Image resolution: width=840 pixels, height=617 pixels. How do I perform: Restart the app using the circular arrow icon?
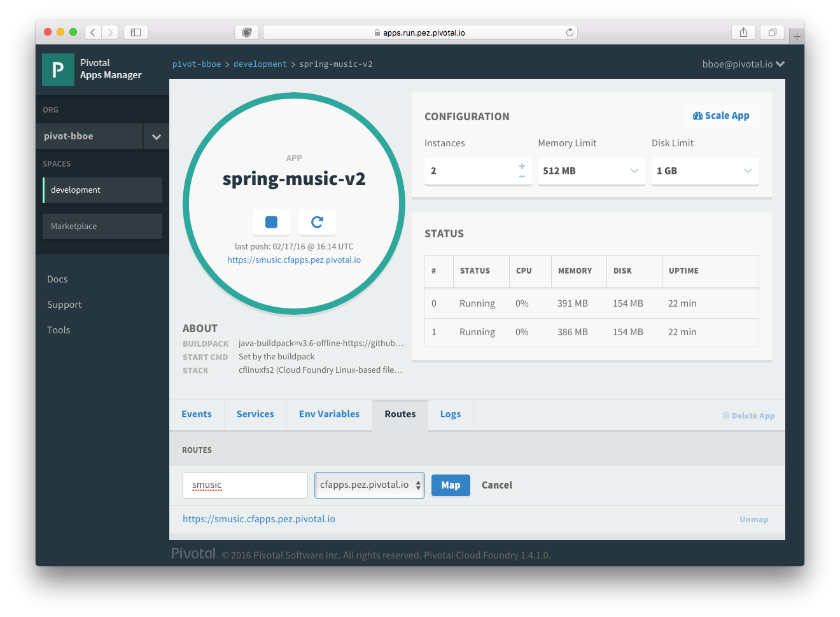(x=317, y=222)
